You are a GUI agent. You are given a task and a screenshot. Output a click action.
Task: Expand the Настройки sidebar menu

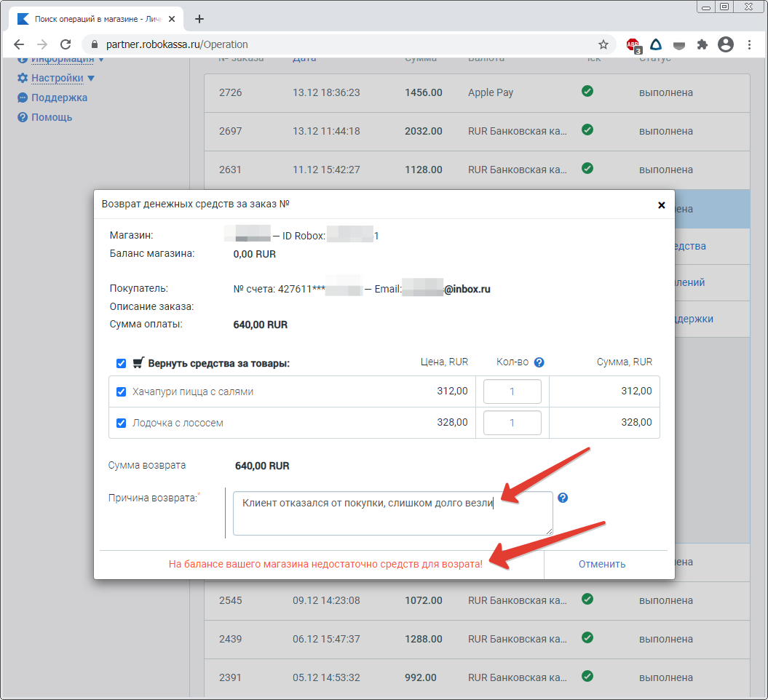(57, 78)
